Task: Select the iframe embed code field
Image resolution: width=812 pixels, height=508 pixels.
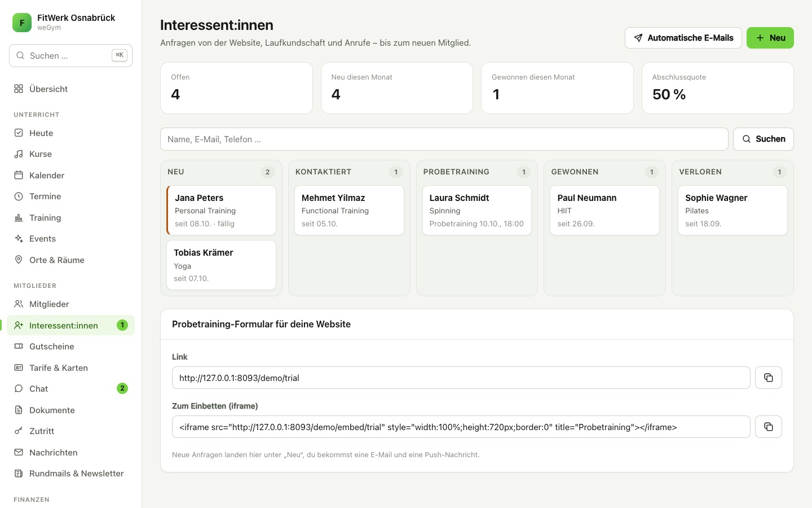Action: click(x=461, y=427)
